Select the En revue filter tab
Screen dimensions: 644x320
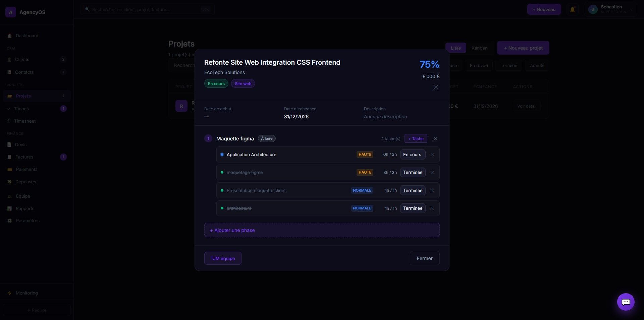(479, 66)
